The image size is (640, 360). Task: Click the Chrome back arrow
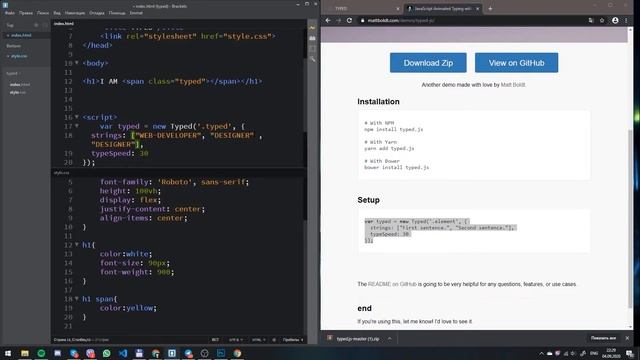point(328,20)
